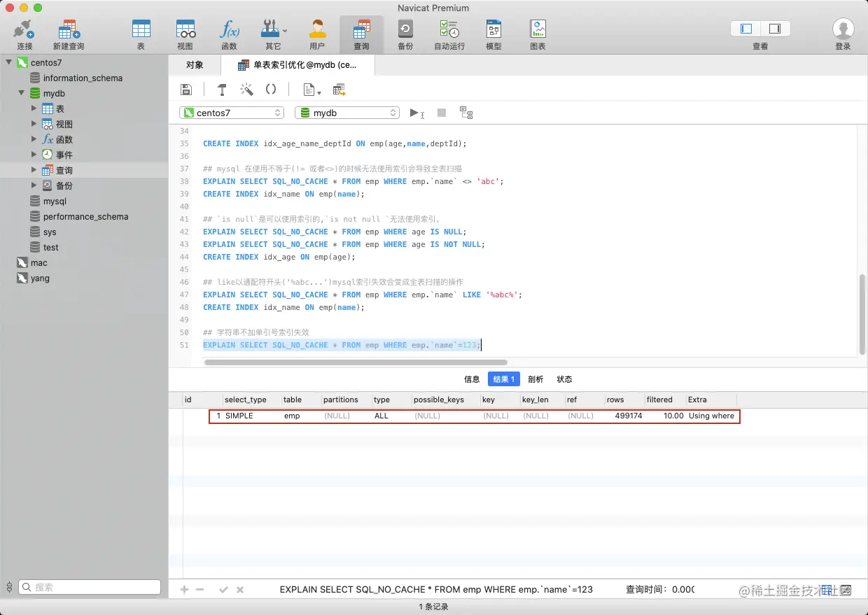Open the View objects toolbar icon
Viewport: 868px width, 615px height.
[x=185, y=34]
